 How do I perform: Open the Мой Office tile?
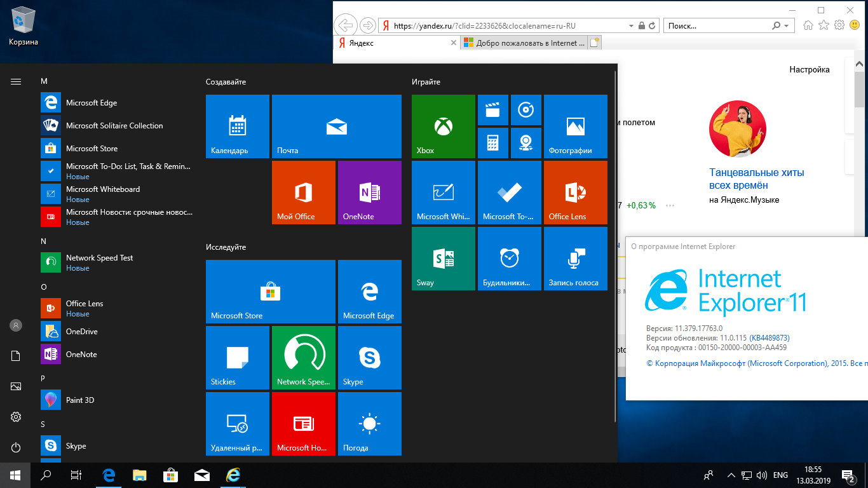click(x=304, y=193)
